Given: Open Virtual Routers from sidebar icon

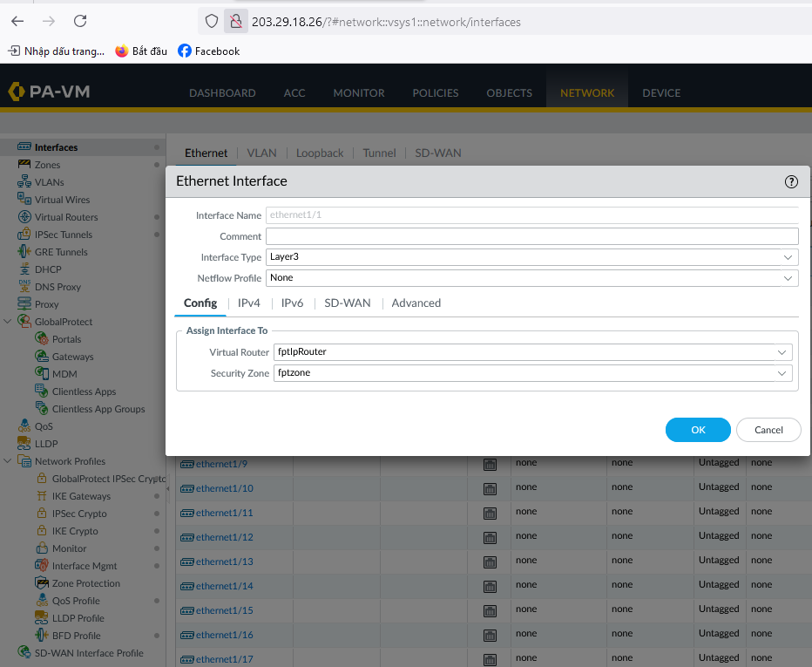Looking at the screenshot, I should [x=24, y=217].
